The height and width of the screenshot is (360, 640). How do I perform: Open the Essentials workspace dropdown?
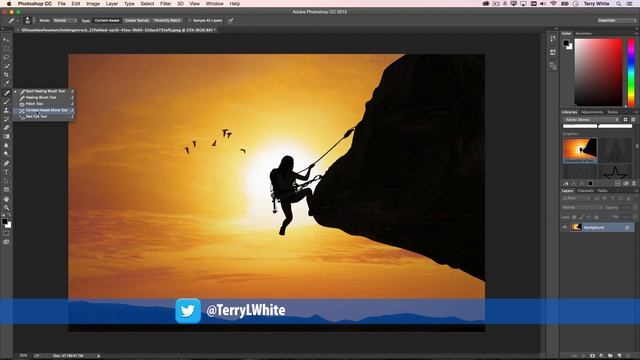(x=616, y=20)
